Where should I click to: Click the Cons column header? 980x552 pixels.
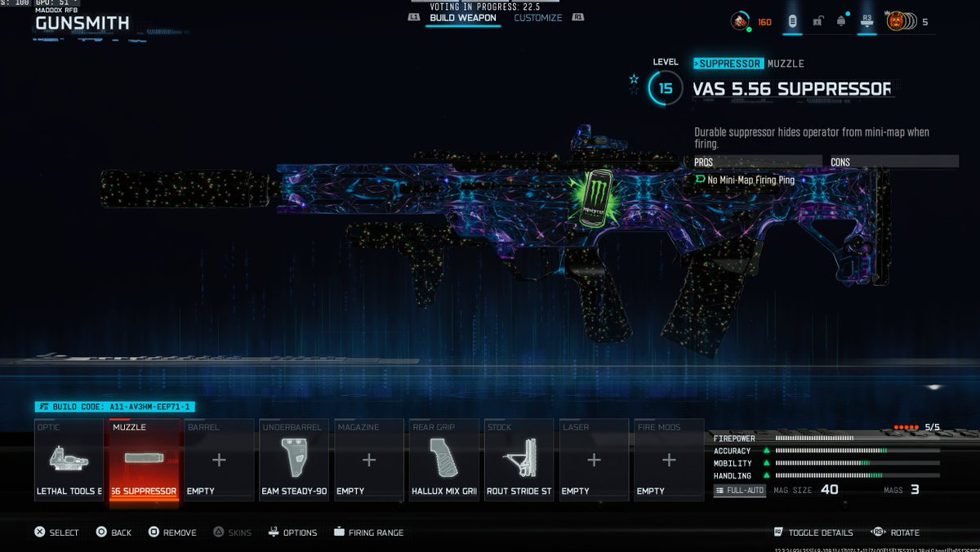[894, 162]
